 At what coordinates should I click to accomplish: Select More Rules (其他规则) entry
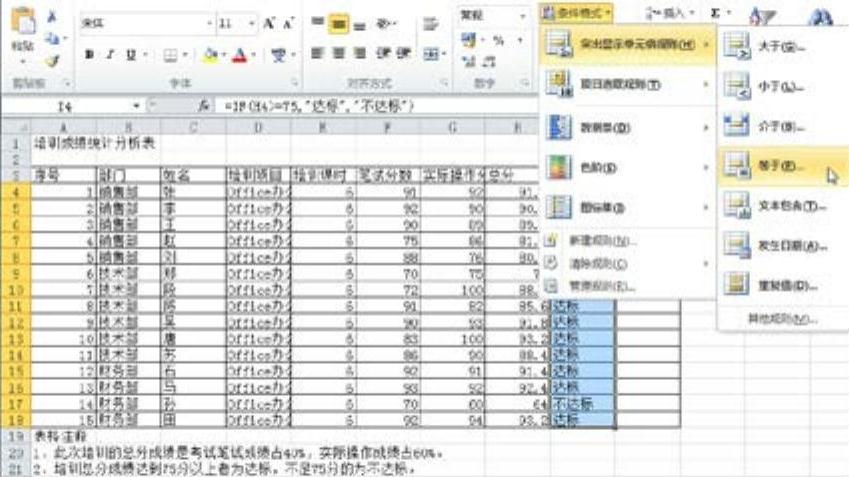point(782,318)
